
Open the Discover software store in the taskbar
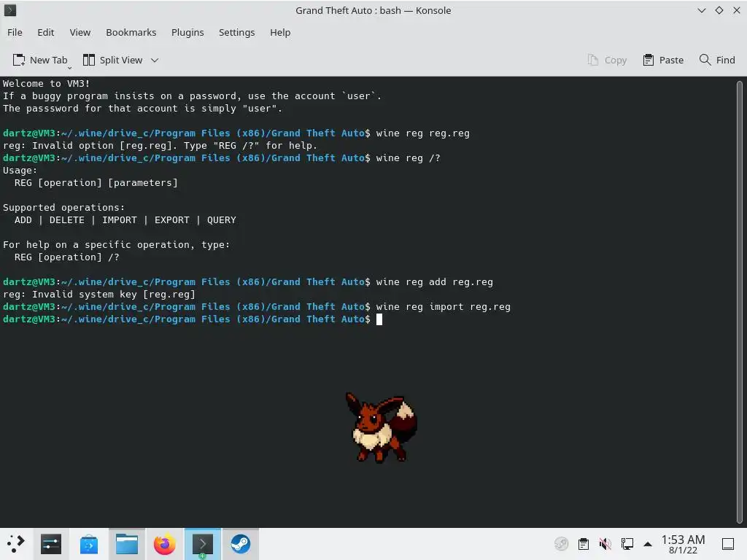click(88, 544)
